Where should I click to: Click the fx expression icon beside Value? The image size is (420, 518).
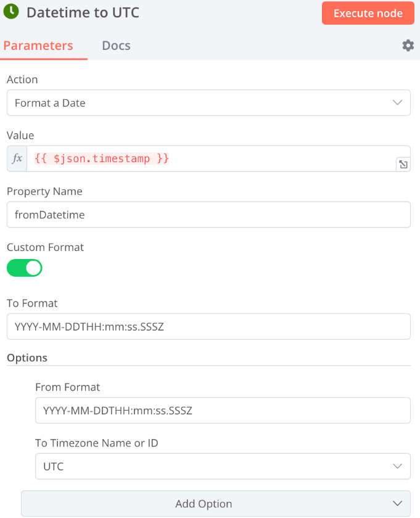point(17,158)
